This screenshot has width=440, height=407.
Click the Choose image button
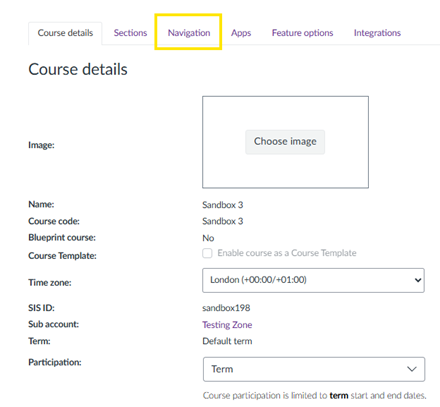click(285, 142)
